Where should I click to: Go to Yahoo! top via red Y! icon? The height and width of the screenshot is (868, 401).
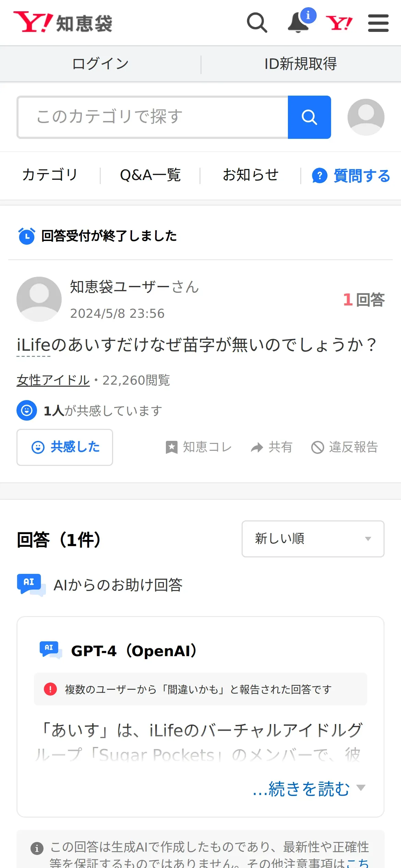[339, 23]
